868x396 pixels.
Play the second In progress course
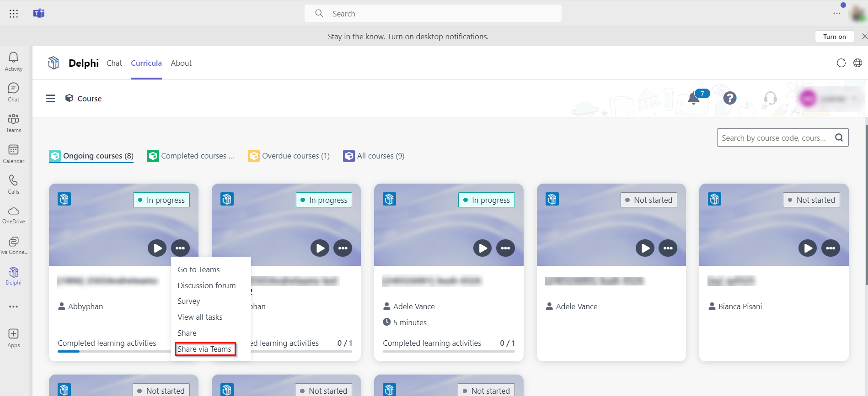[320, 248]
